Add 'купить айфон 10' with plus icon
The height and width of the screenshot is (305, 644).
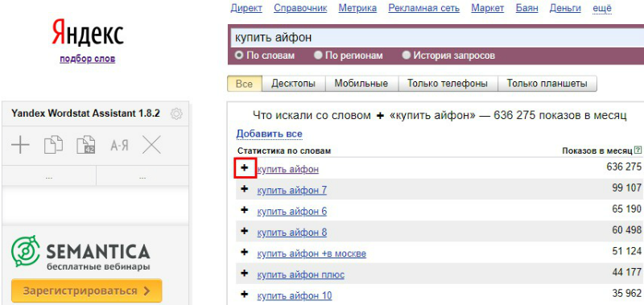245,294
